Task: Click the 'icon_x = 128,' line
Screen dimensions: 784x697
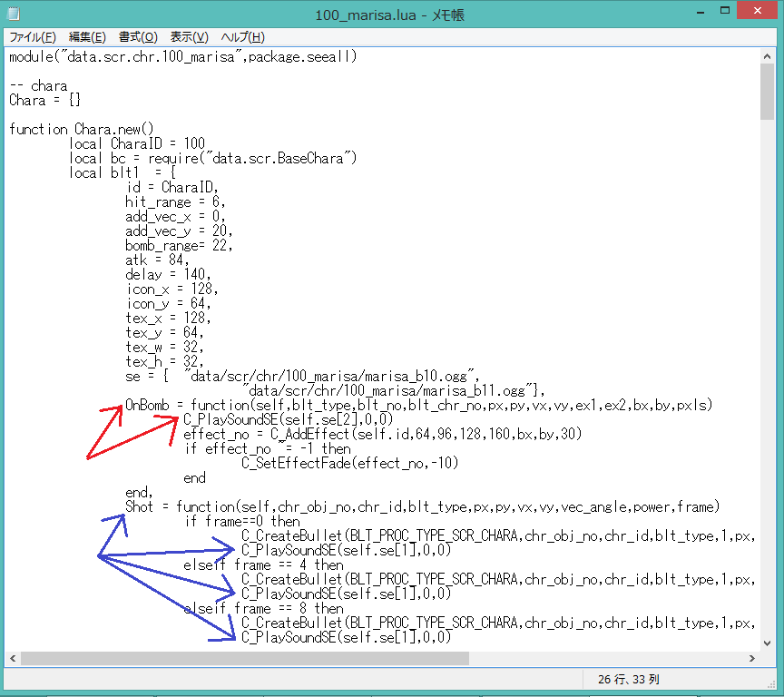Action: click(171, 289)
